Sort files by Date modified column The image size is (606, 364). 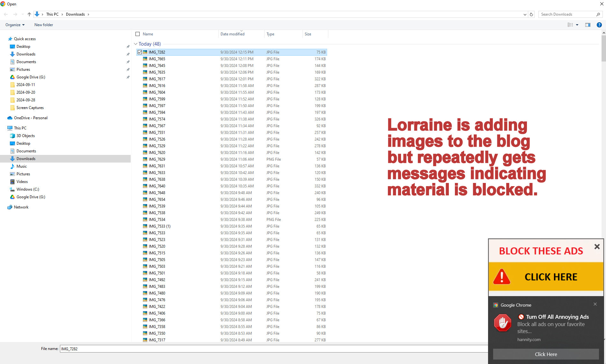coord(232,34)
